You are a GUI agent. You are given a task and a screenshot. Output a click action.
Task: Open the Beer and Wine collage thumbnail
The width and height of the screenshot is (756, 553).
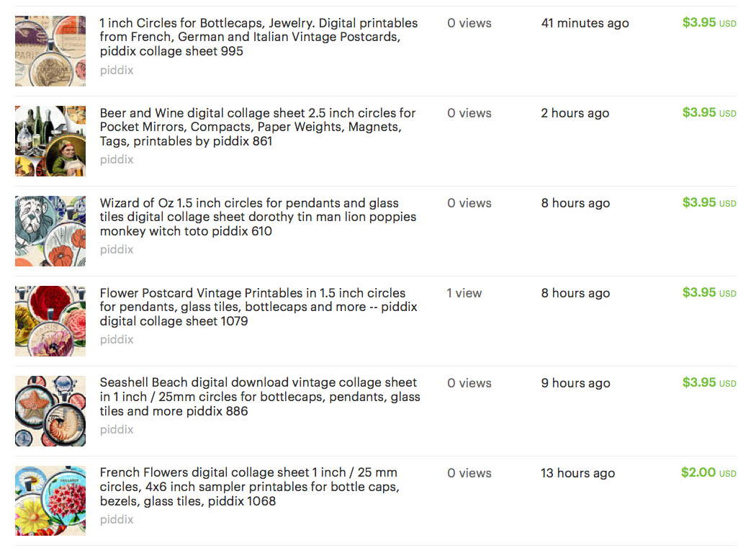(x=50, y=141)
